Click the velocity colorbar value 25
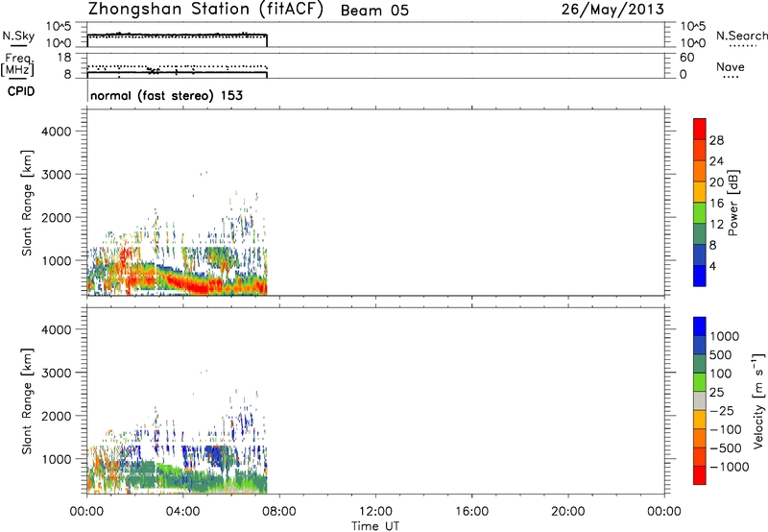This screenshot has height=532, width=768. click(717, 393)
